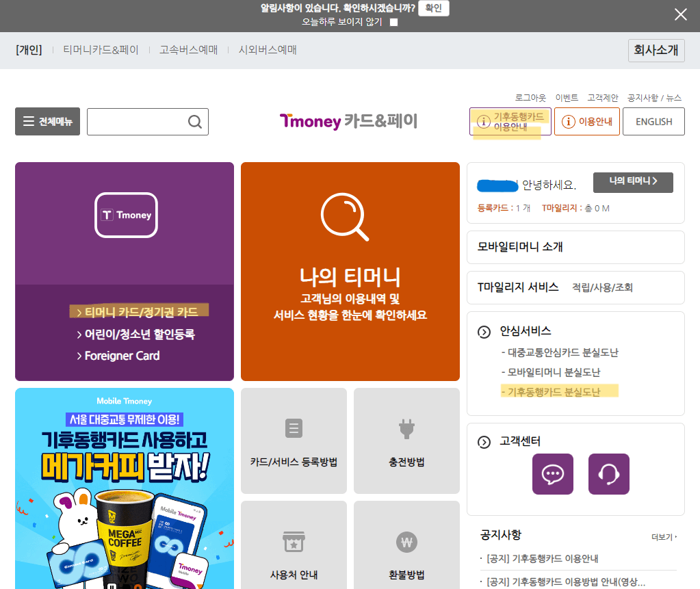Switch site language to ENGLISH
Image resolution: width=700 pixels, height=589 pixels.
coord(653,121)
